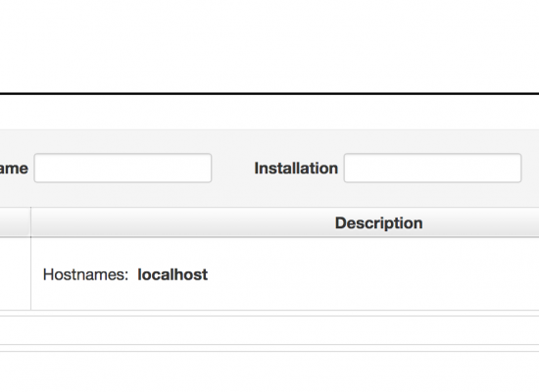The width and height of the screenshot is (539, 392).
Task: Click empty space in the localhost description cell
Action: pos(371,274)
